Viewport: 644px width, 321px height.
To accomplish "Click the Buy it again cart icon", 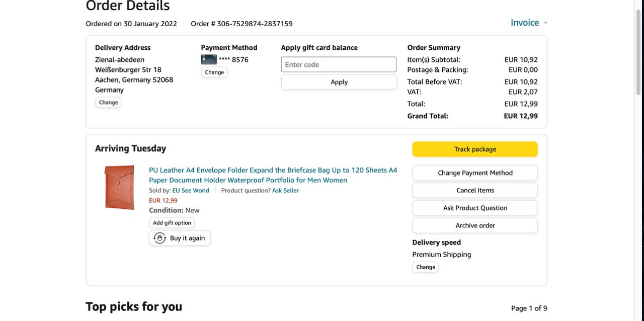I will [x=160, y=238].
